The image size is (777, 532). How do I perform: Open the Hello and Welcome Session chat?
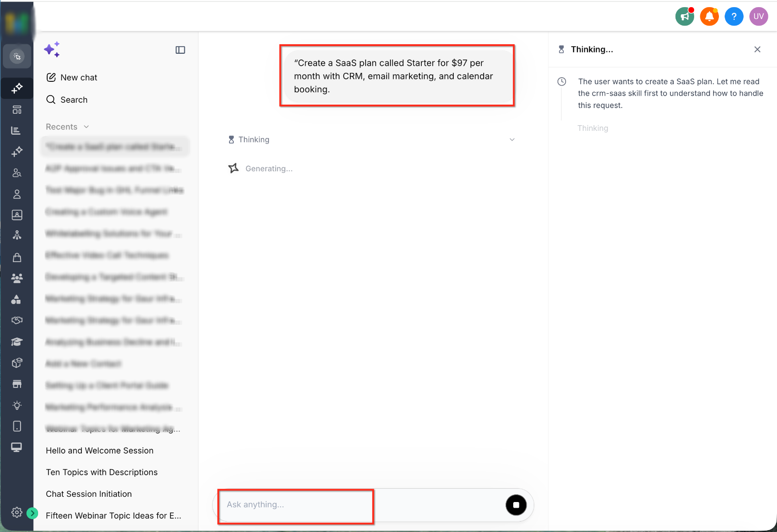(100, 451)
